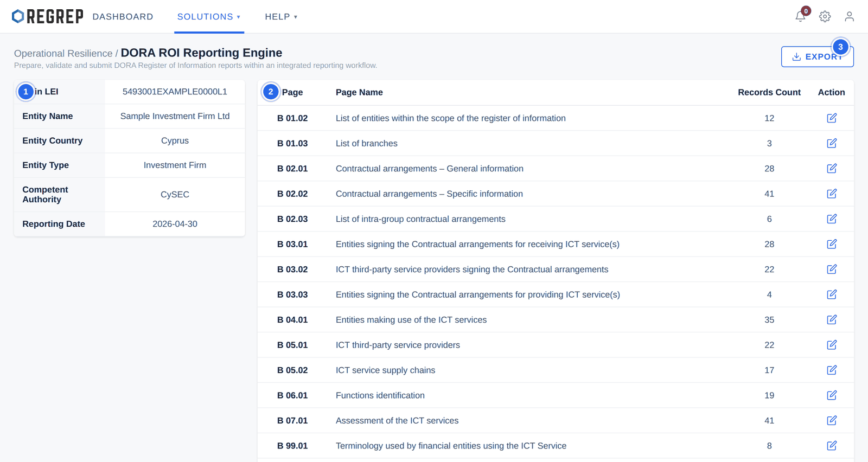Edit the B 06.01 Functions identification row
This screenshot has width=868, height=462.
pos(832,395)
